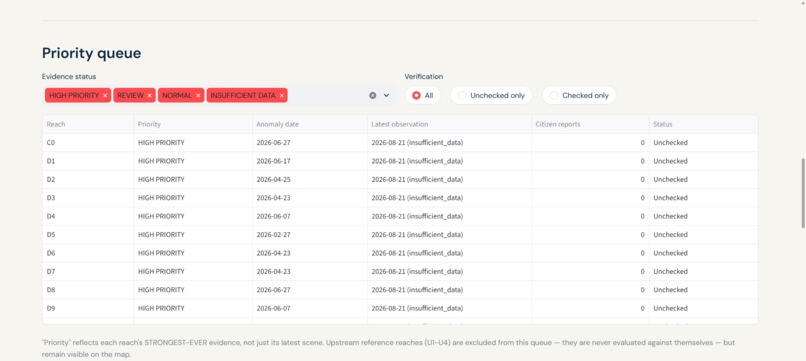Remove the REVIEW filter tag
This screenshot has height=361, width=806.
pyautogui.click(x=150, y=96)
